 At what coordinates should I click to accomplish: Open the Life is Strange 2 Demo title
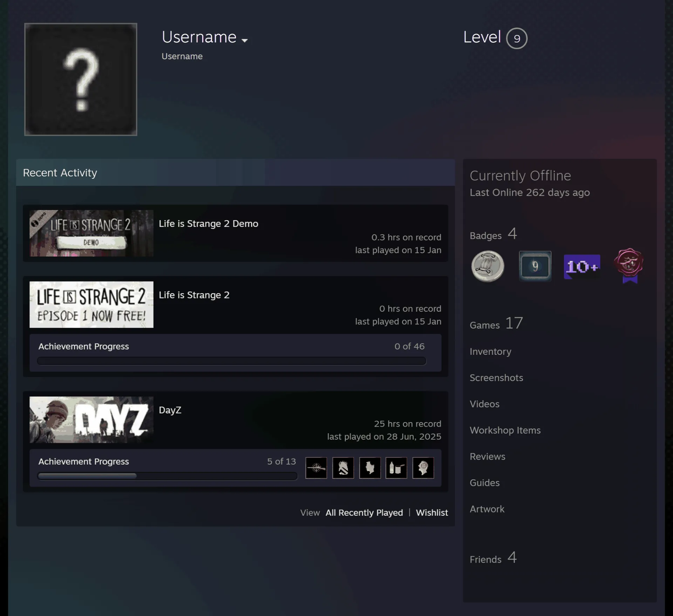pos(209,224)
